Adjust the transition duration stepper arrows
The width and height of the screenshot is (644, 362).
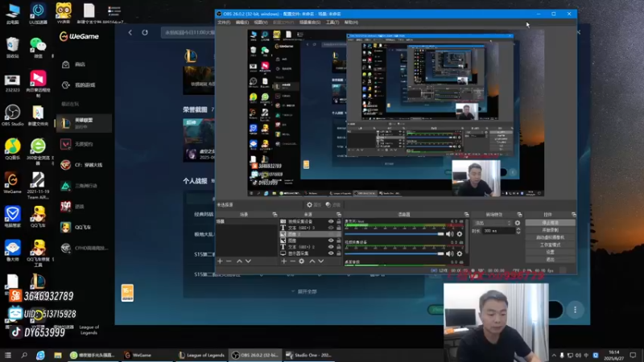pyautogui.click(x=518, y=231)
